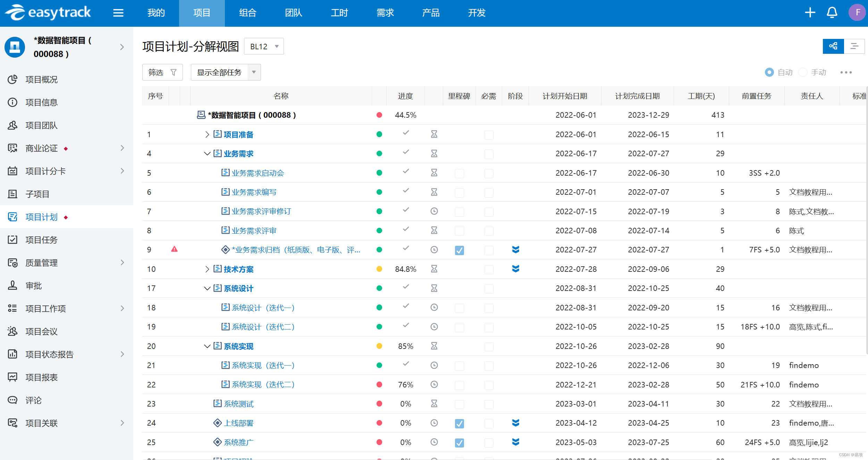Click the red warning icon on row 9

point(174,249)
